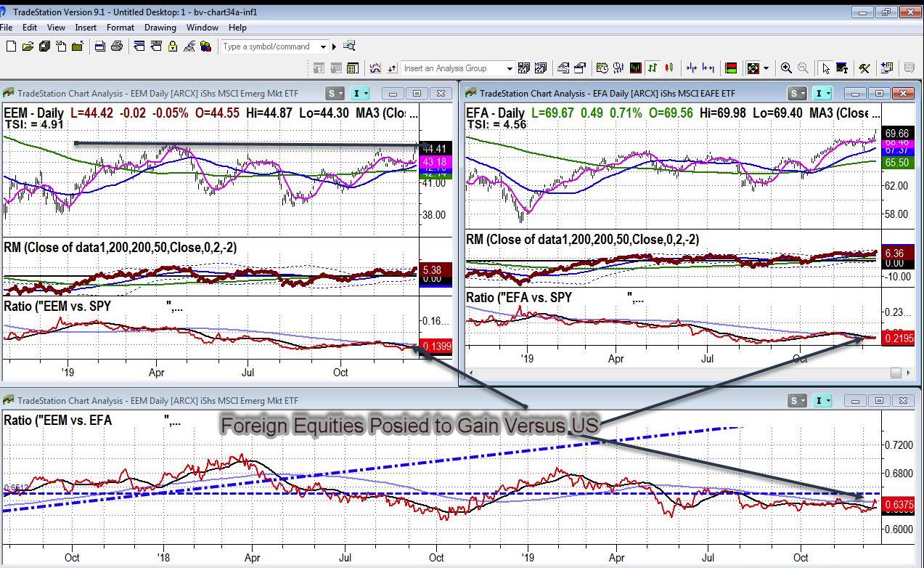
Task: Click EFA chart horizontal scrollbar left arrow
Action: (473, 373)
